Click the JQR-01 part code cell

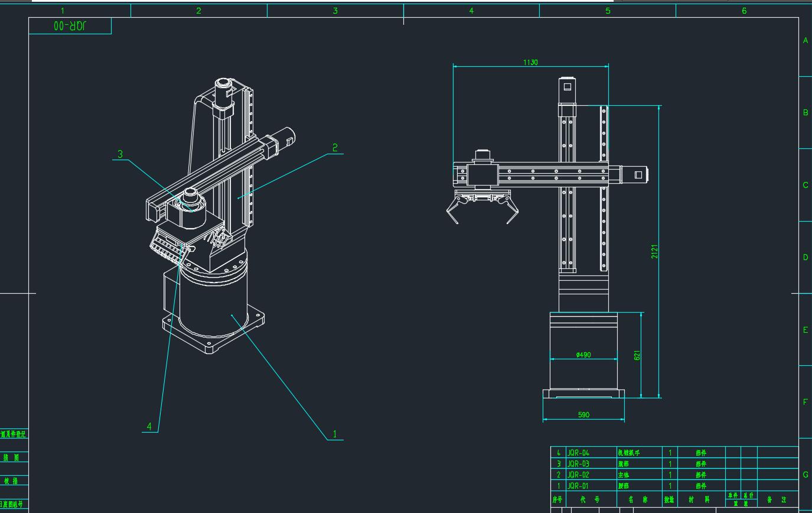click(578, 486)
